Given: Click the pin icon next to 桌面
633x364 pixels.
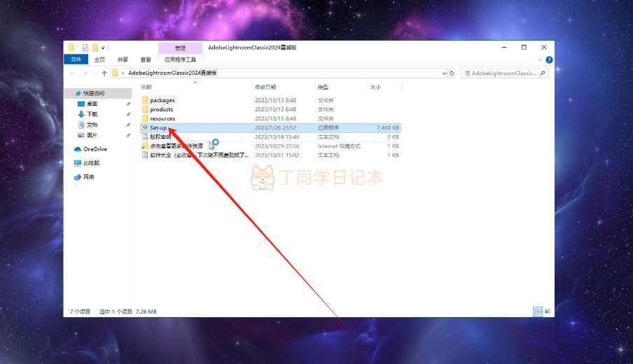Looking at the screenshot, I should pos(128,104).
